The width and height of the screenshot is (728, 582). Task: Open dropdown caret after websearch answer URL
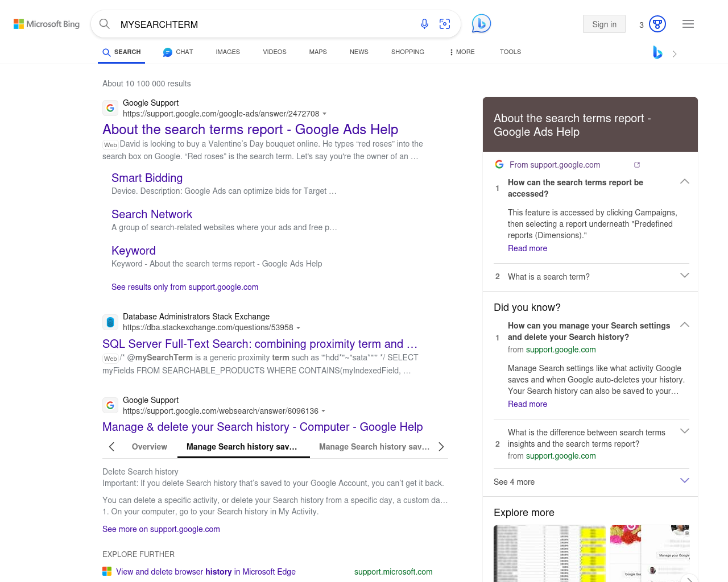click(323, 411)
